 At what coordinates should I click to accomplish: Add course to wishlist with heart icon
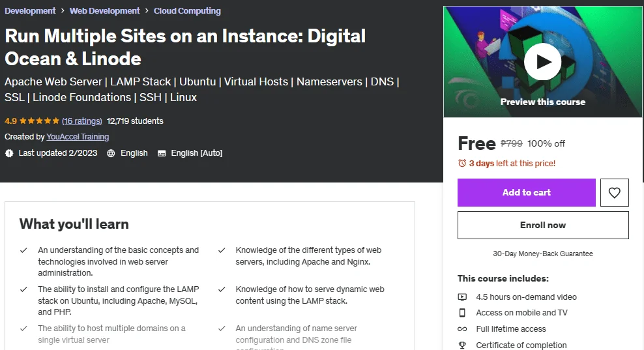[x=615, y=192]
